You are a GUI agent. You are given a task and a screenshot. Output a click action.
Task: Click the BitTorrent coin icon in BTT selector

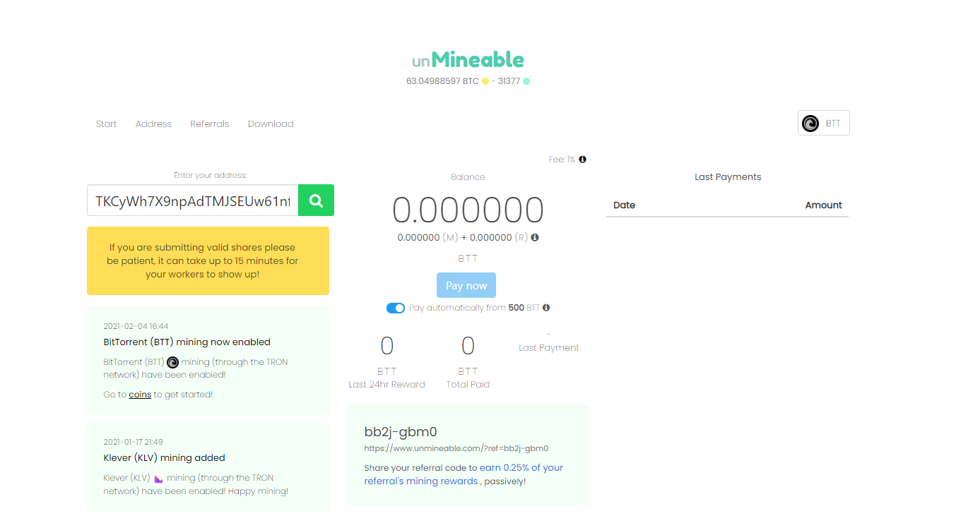(x=810, y=123)
